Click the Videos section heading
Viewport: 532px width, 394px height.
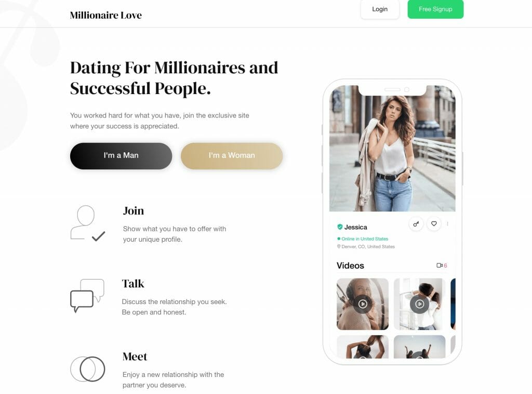[350, 266]
